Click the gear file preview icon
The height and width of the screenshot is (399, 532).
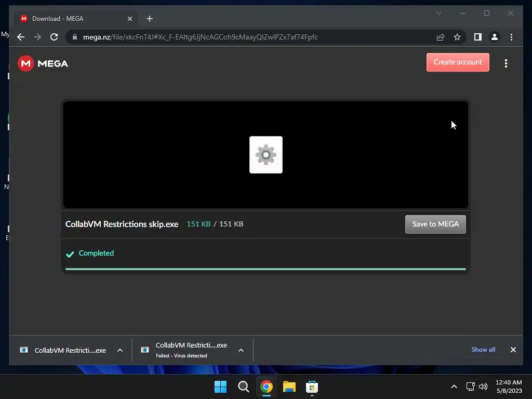click(265, 155)
